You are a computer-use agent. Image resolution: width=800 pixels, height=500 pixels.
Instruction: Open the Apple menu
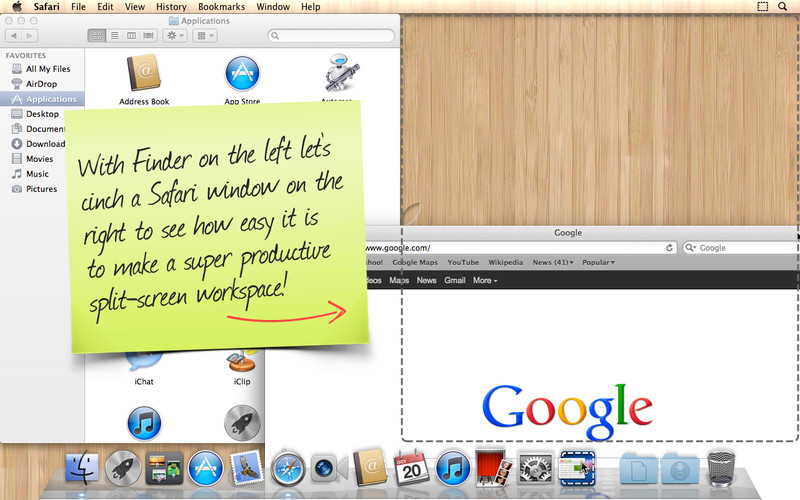[17, 7]
